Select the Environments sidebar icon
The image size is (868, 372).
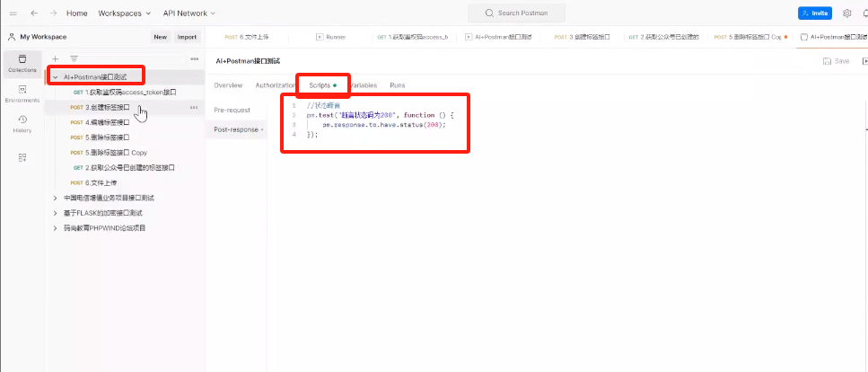(22, 93)
